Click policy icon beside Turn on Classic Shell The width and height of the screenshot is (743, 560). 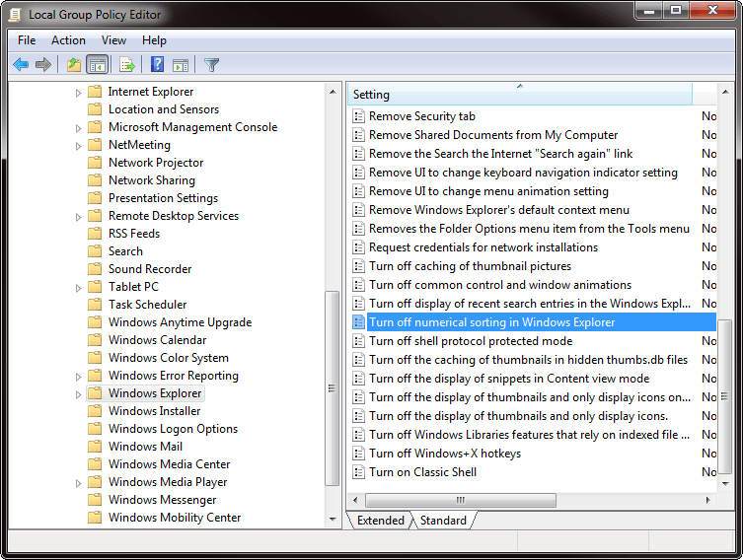(x=359, y=472)
